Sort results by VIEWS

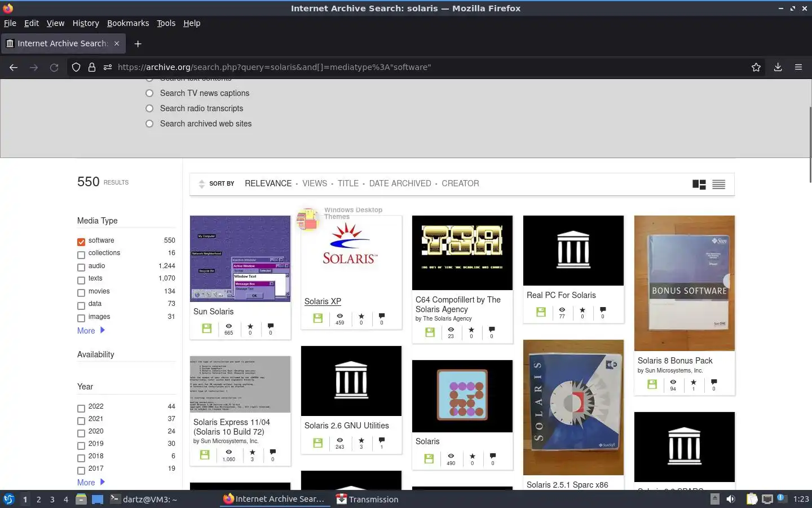coord(315,183)
